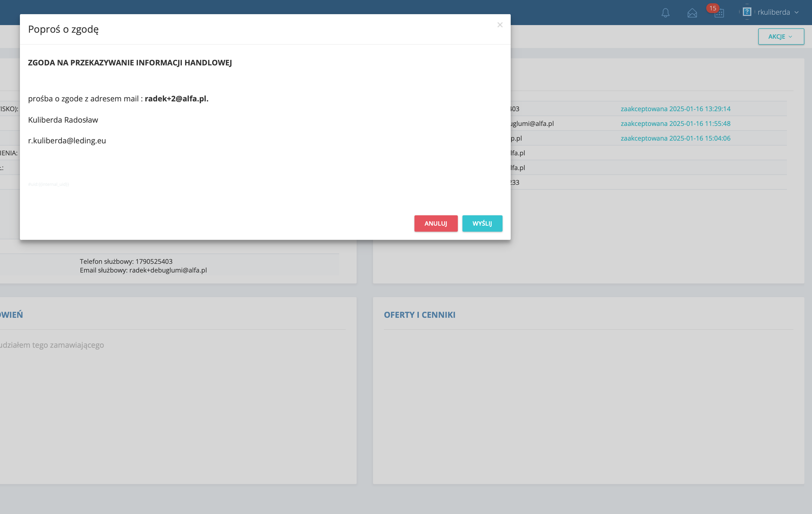Click the red 15 notification badge

coord(712,8)
